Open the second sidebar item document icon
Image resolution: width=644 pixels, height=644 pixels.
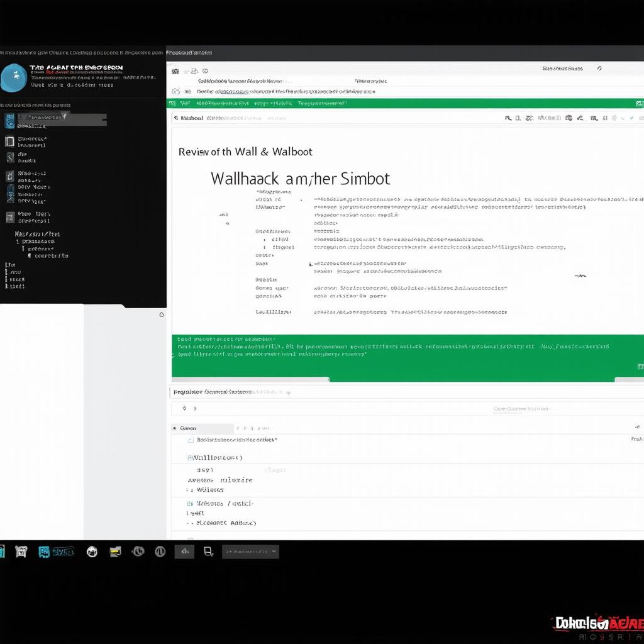coord(9,142)
